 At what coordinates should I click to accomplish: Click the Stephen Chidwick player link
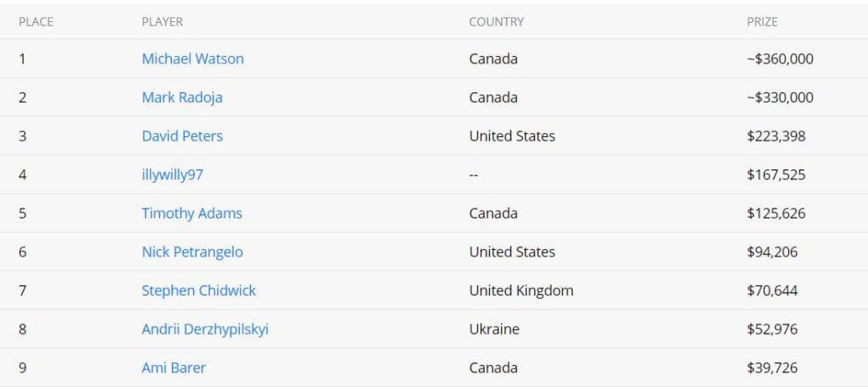click(198, 290)
